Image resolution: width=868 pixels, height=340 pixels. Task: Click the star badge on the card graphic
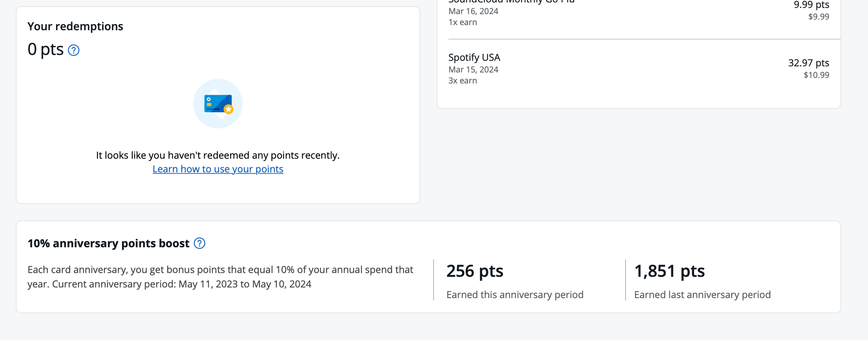229,109
